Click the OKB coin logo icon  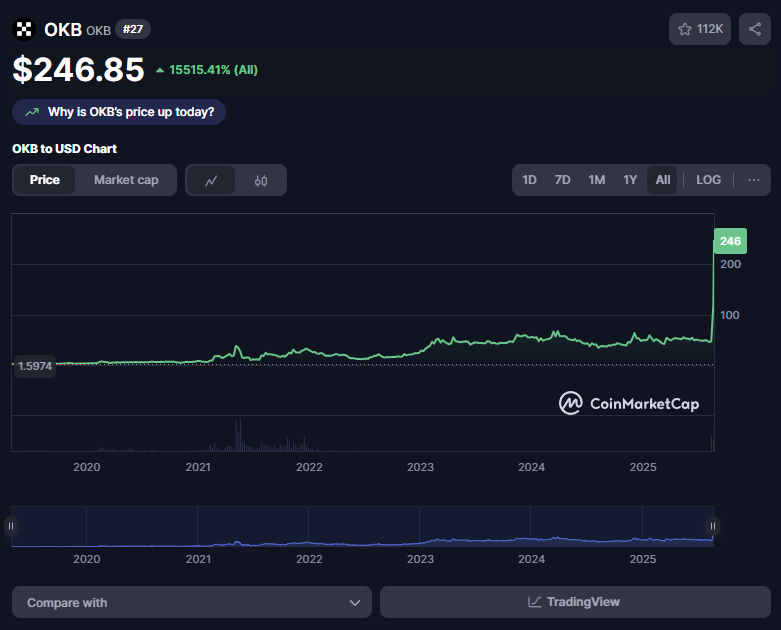pyautogui.click(x=23, y=29)
